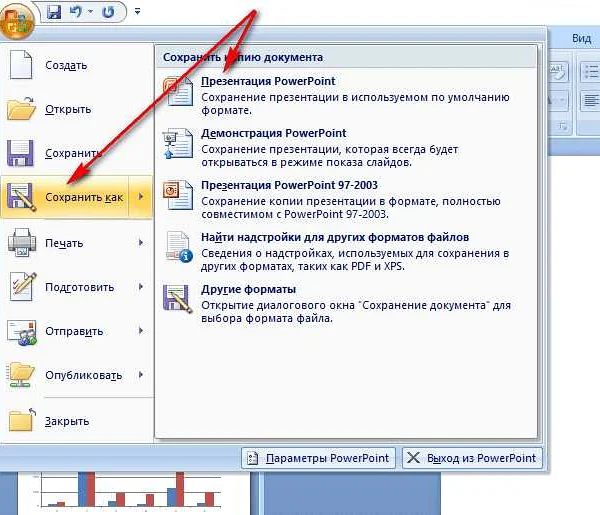600x515 pixels.
Task: Click the Redo icon in quick access toolbar
Action: click(x=107, y=14)
